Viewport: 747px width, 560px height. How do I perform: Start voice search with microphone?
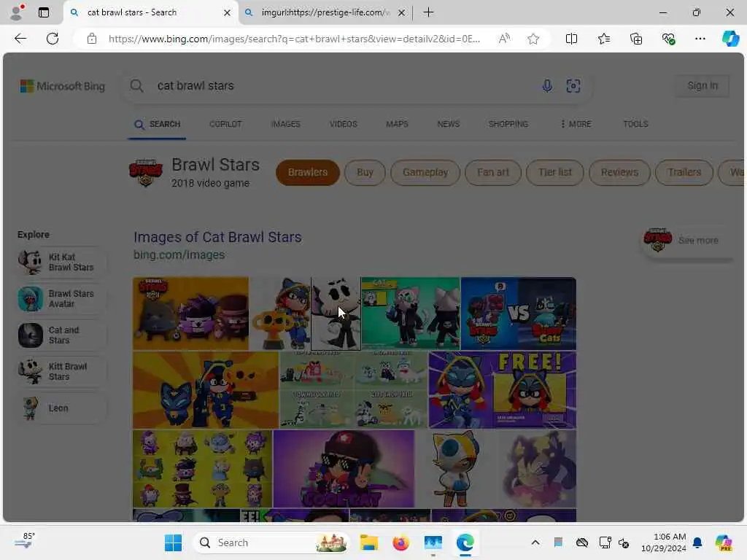pos(547,86)
